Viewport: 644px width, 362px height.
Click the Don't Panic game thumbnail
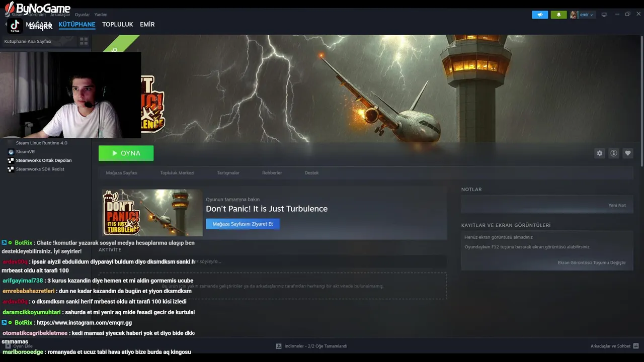point(152,213)
